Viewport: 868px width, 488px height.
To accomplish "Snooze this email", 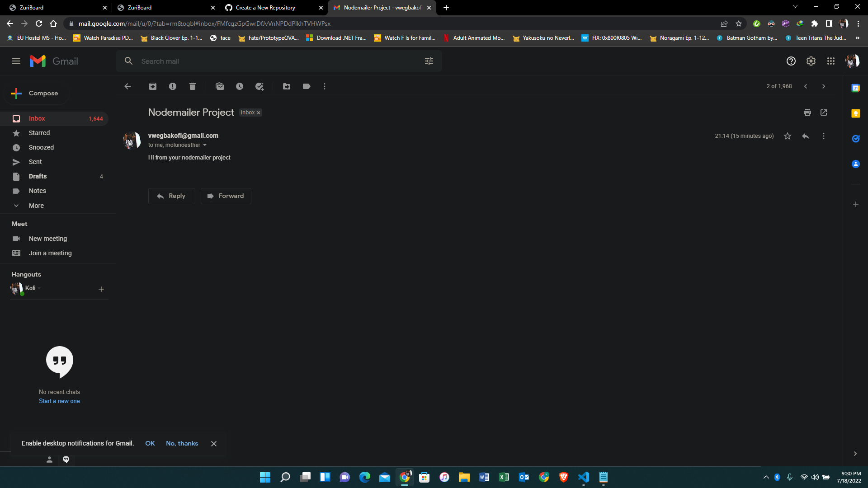I will coord(240,86).
